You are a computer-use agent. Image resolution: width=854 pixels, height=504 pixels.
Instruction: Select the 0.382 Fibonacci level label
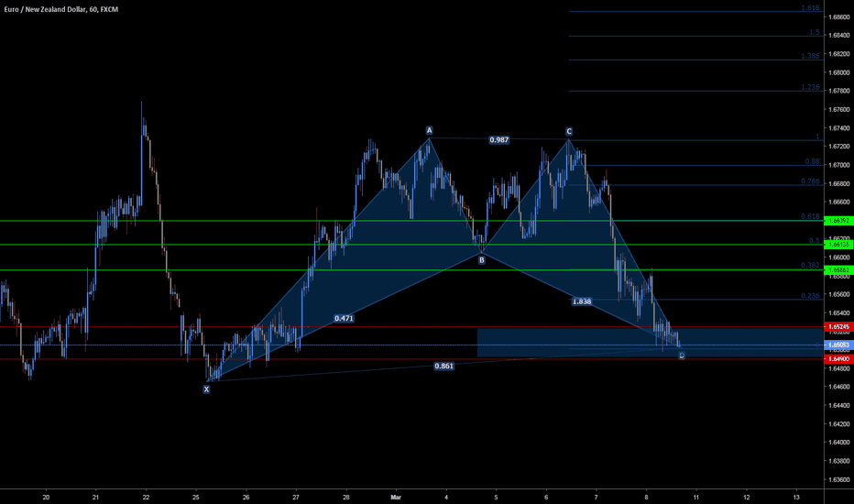(810, 266)
